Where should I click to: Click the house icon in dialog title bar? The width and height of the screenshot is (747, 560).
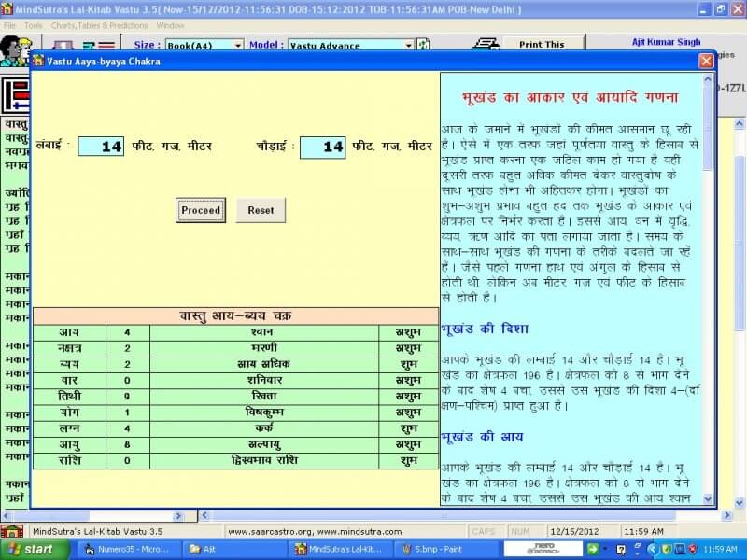click(38, 61)
